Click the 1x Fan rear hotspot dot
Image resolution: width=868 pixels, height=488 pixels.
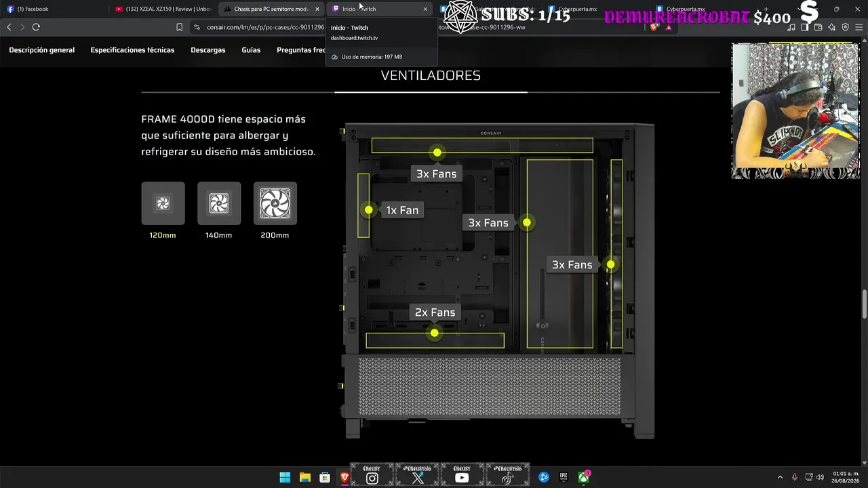(368, 210)
